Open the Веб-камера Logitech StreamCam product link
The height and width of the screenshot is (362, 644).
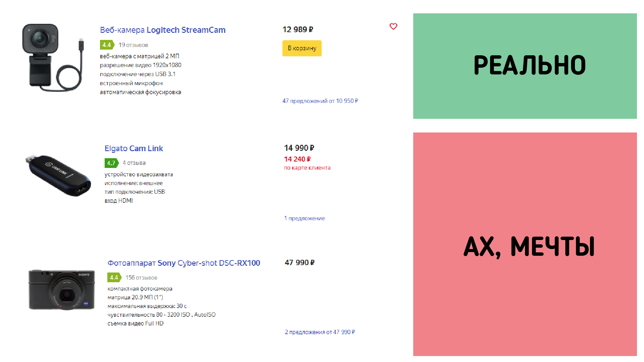click(x=163, y=30)
